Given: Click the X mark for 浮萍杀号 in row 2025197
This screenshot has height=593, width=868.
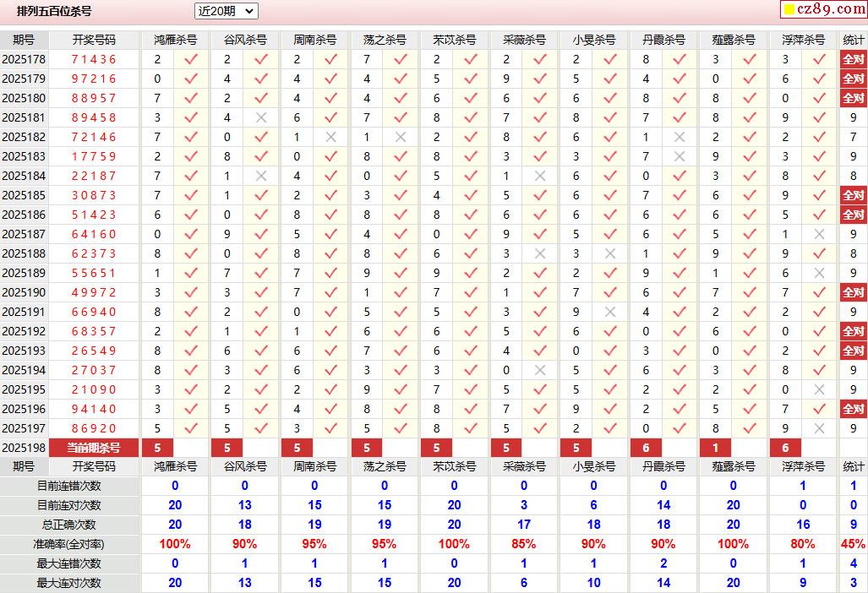Looking at the screenshot, I should click(819, 428).
